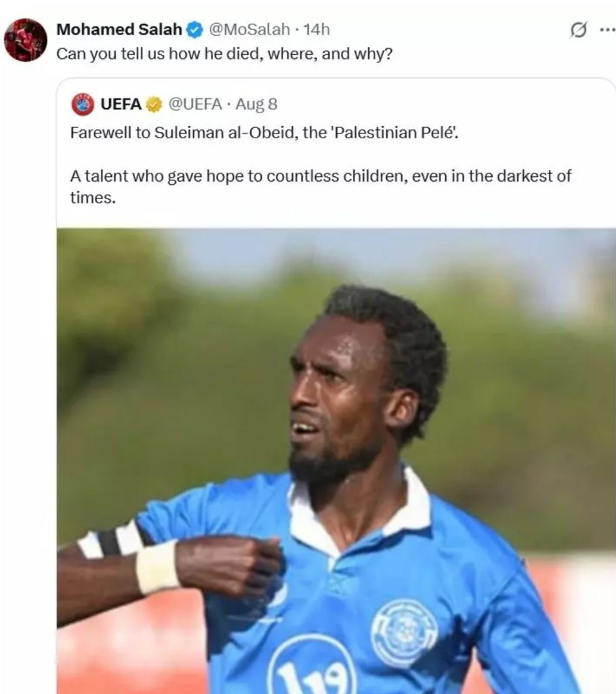616x694 pixels.
Task: Click the @UEFA handle
Action: (x=195, y=104)
